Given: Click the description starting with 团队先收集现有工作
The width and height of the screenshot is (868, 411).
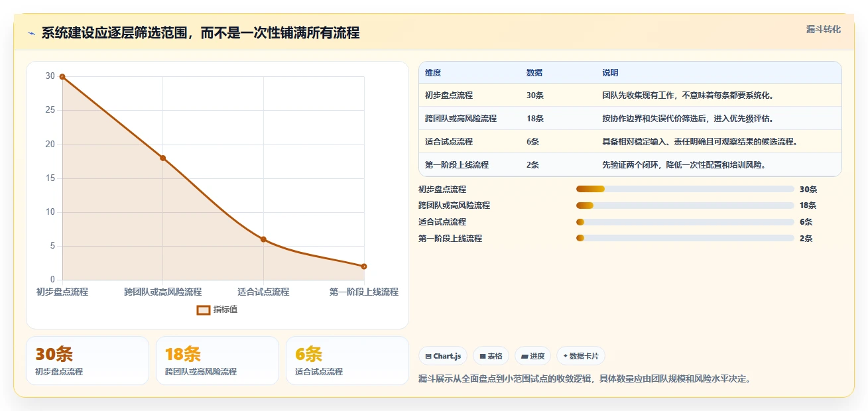Looking at the screenshot, I should (x=688, y=95).
